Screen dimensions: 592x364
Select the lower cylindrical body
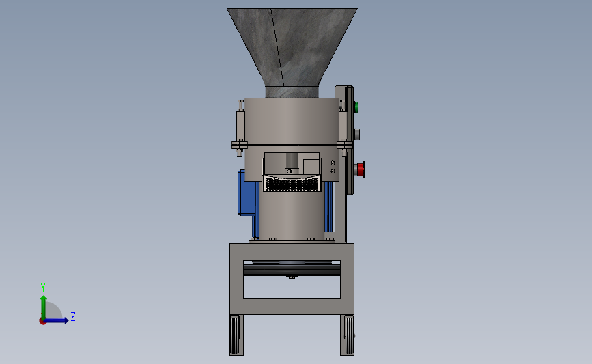[x=292, y=215]
